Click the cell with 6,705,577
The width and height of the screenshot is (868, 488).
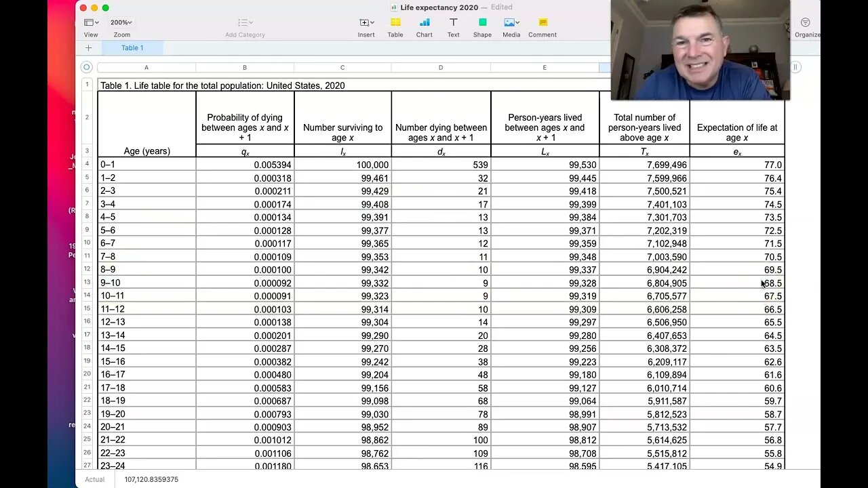click(644, 296)
